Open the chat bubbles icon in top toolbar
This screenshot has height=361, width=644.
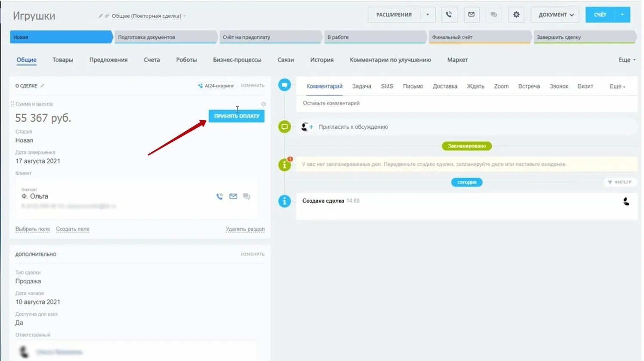tap(494, 15)
